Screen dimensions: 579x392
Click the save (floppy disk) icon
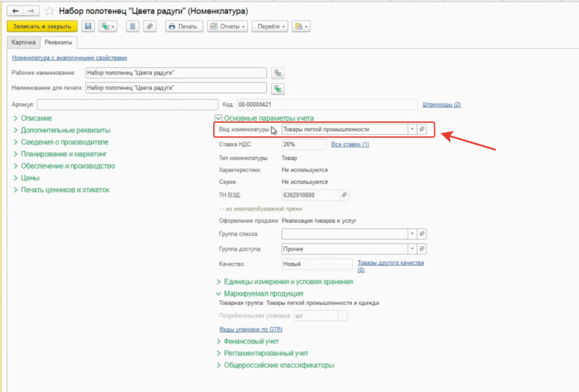coord(88,27)
